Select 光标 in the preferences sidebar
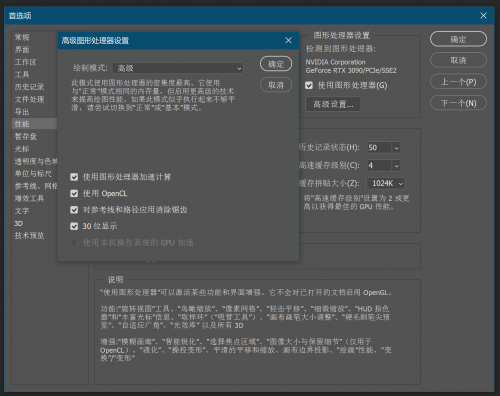 click(x=22, y=149)
